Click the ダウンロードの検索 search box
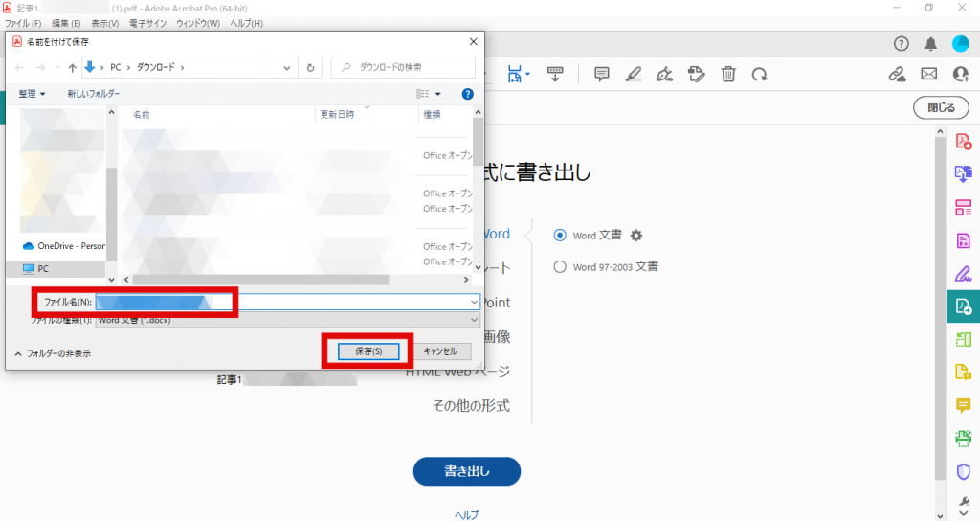This screenshot has width=980, height=521. 403,68
